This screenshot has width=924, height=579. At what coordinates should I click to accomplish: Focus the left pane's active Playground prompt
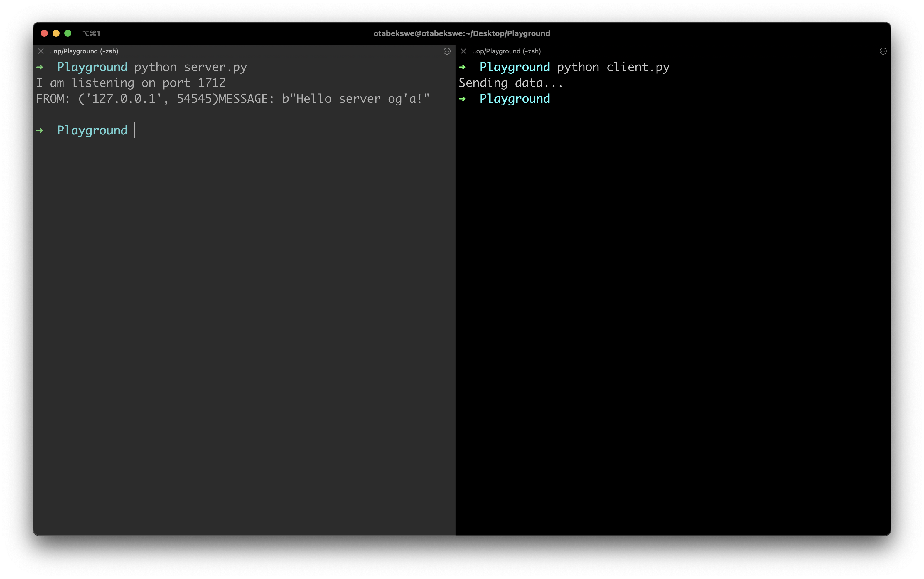92,130
